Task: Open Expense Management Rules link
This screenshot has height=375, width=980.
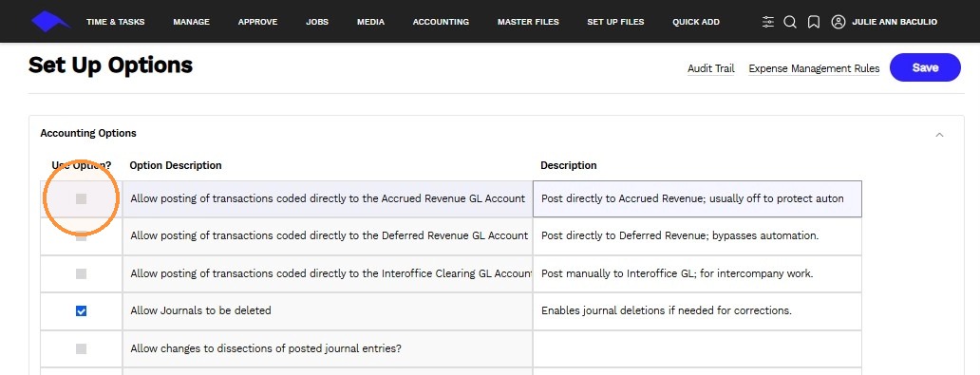Action: 814,68
